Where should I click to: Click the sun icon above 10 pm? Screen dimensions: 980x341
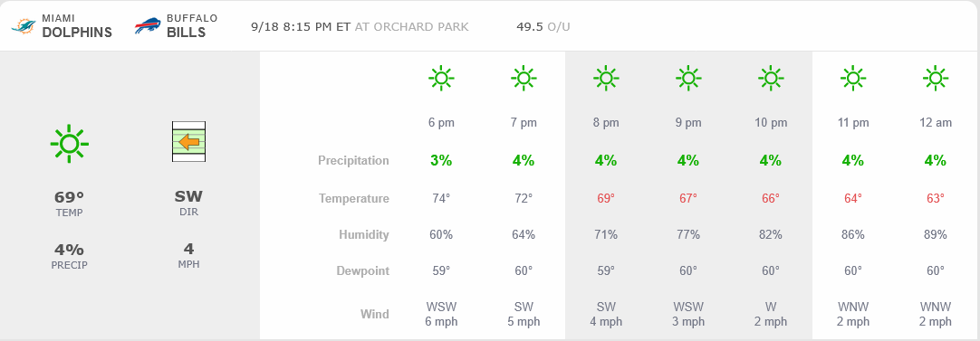pos(771,78)
